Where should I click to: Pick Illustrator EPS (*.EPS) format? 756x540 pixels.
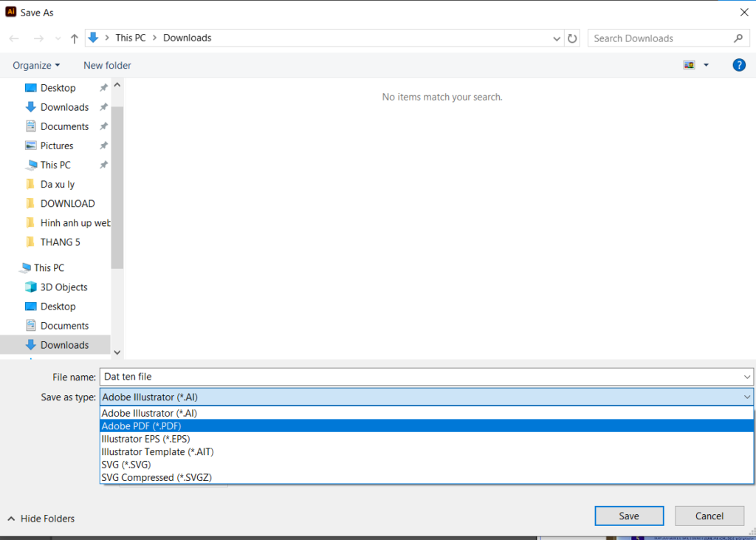point(427,439)
